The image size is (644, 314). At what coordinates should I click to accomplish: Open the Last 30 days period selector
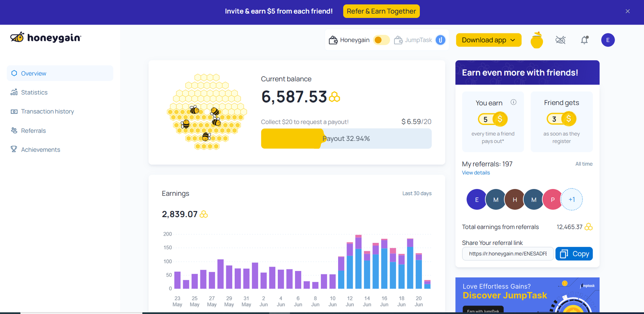pos(417,193)
